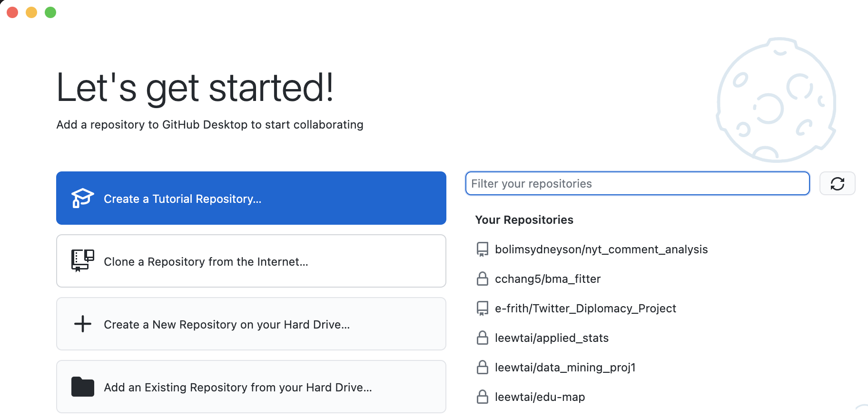Screen dimensions: 868x419
Task: Add an Existing Repository from your Hard Drive
Action: tap(251, 387)
